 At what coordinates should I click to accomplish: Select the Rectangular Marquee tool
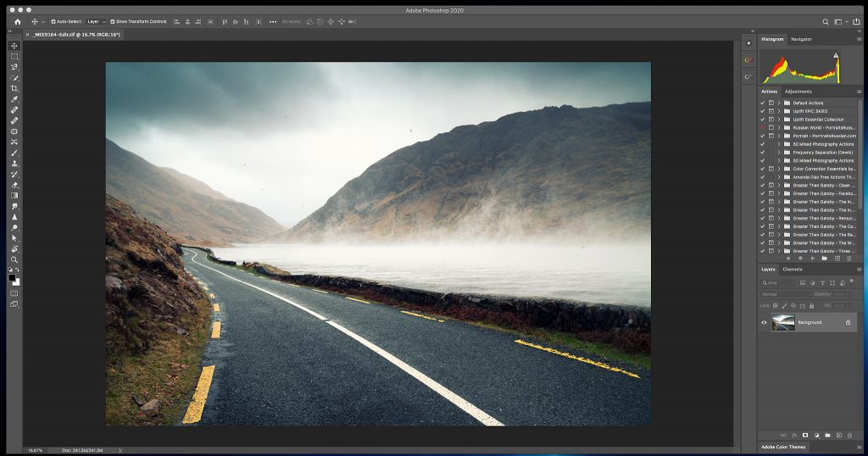click(14, 56)
